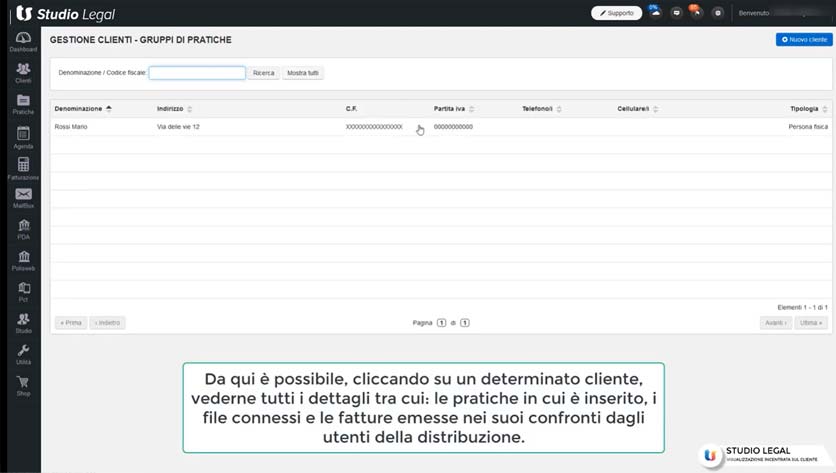This screenshot has width=836, height=473.
Task: Sort by Partita iva column
Action: [454, 109]
